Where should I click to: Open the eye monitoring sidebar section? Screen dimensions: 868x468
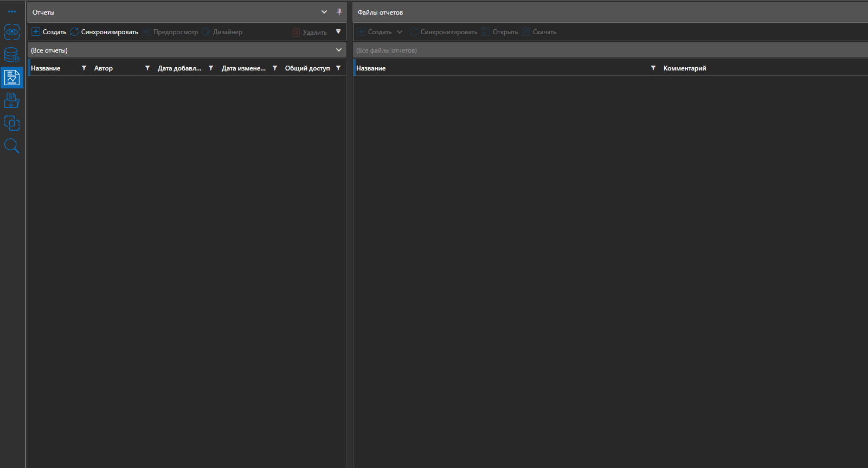click(x=12, y=32)
